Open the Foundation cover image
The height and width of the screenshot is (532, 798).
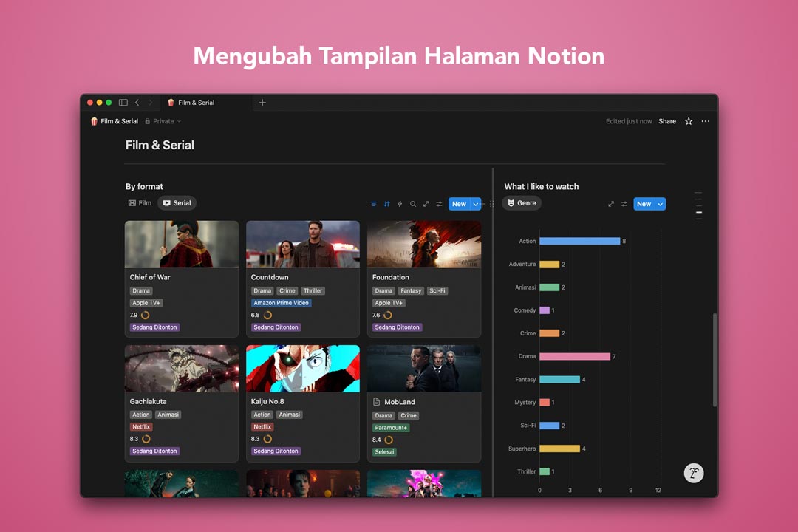click(424, 245)
